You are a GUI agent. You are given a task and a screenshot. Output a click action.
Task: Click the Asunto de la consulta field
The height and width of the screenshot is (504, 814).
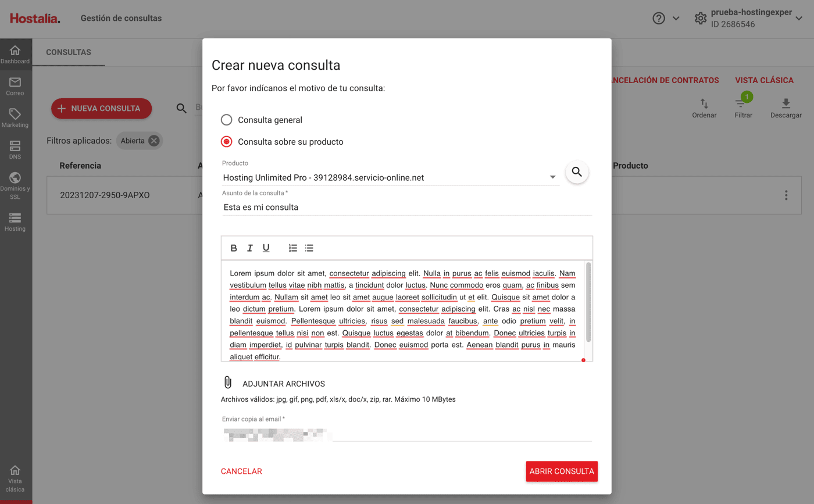pyautogui.click(x=407, y=207)
